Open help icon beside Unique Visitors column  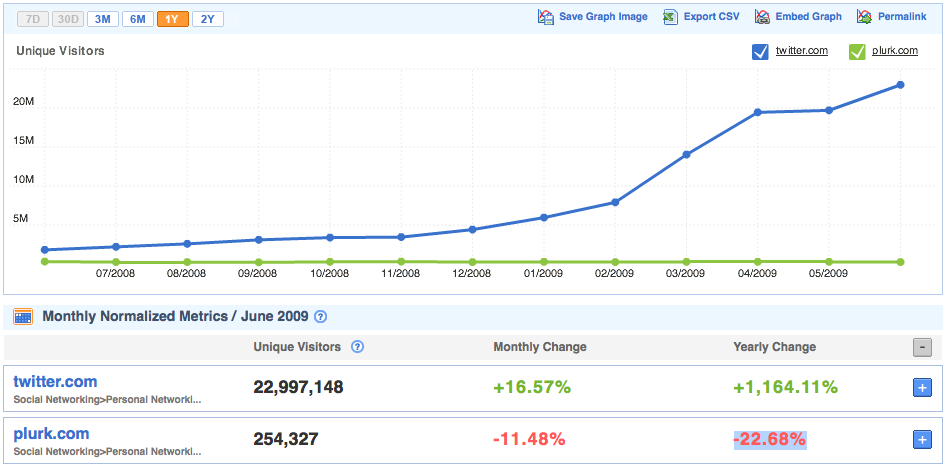(x=357, y=347)
